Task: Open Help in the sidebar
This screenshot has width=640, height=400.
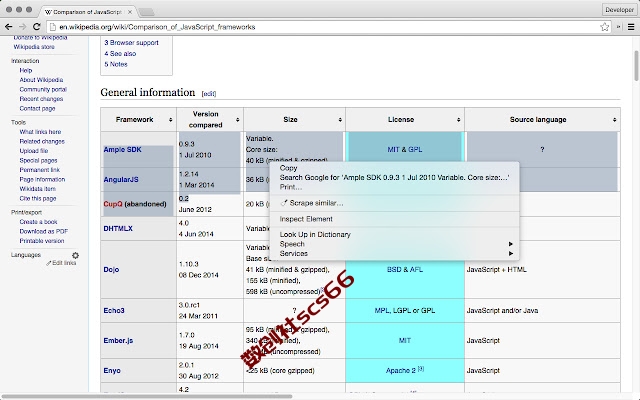Action: (25, 70)
